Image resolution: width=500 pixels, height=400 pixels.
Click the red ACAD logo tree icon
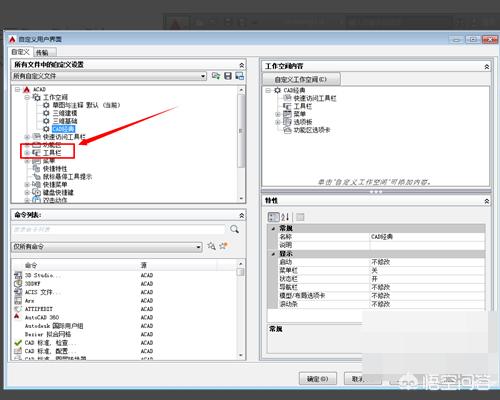click(27, 89)
